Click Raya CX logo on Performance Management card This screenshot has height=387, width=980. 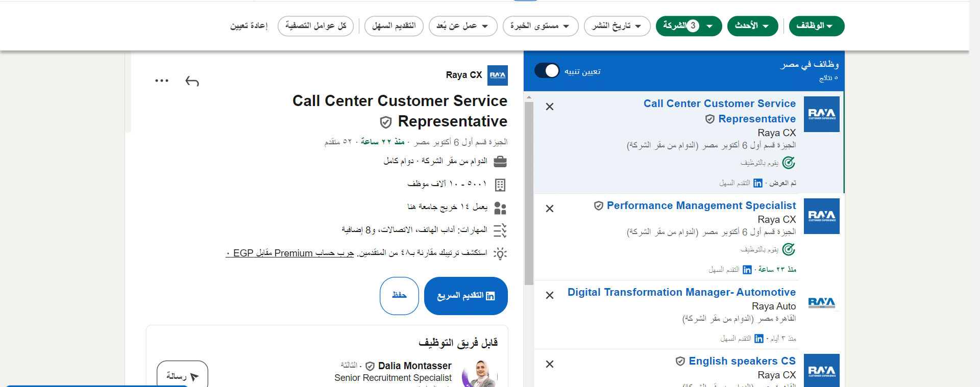point(822,216)
